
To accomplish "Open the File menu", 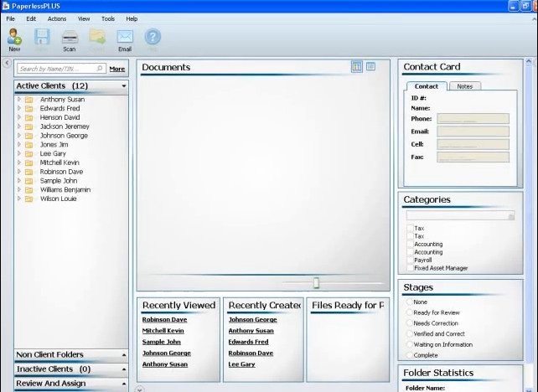I will click(11, 19).
